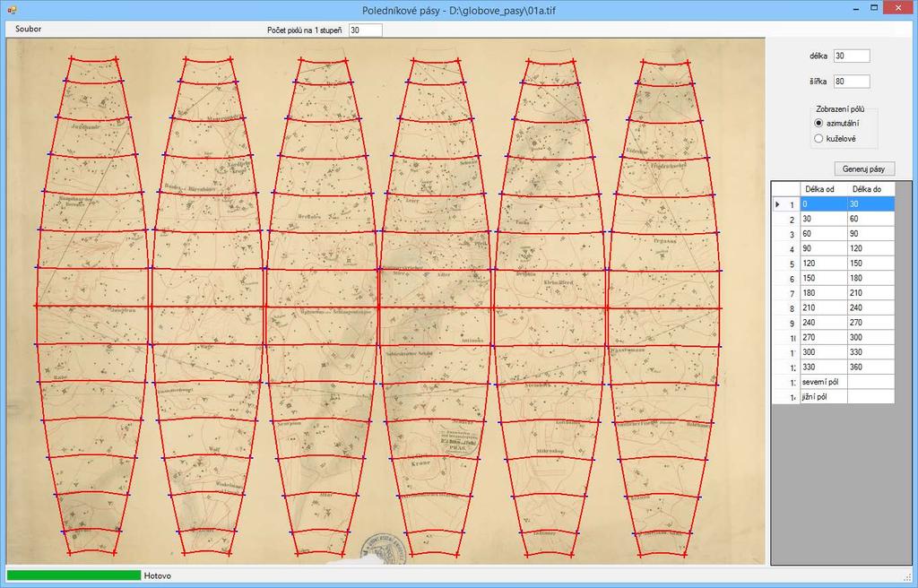Select the Délka do cell with value 330
This screenshot has width=918, height=588.
pos(870,352)
